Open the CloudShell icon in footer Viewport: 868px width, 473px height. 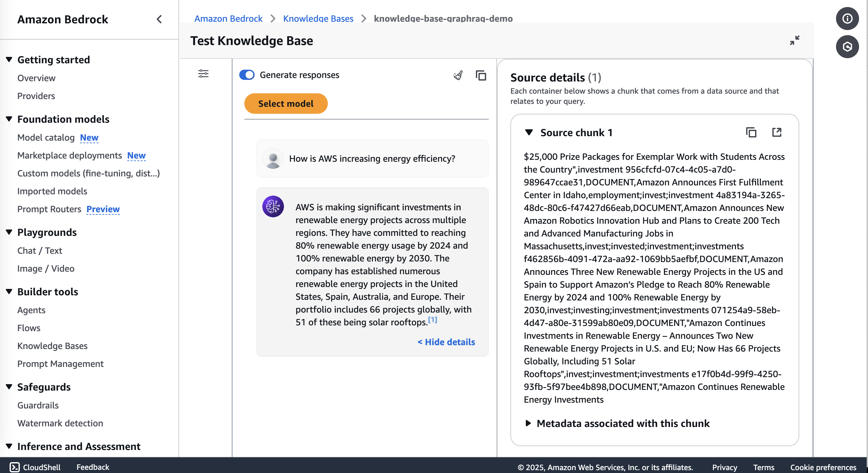[14, 467]
